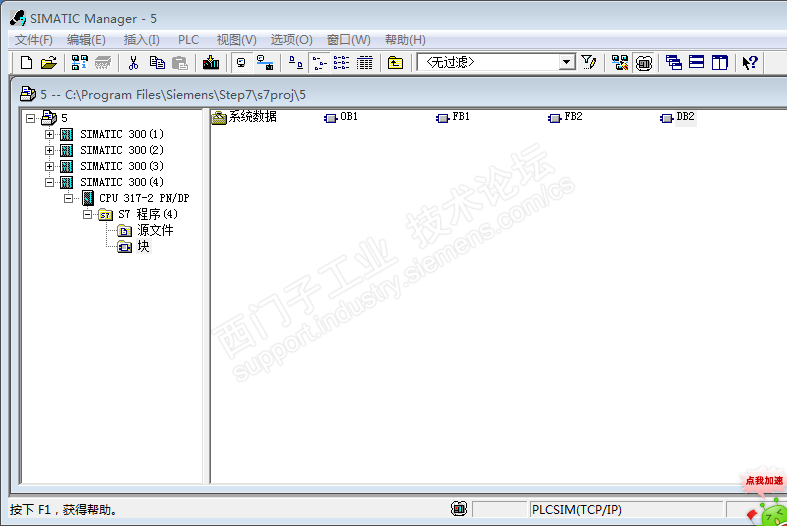
Task: Open the 帮助(H) menu
Action: coord(405,40)
